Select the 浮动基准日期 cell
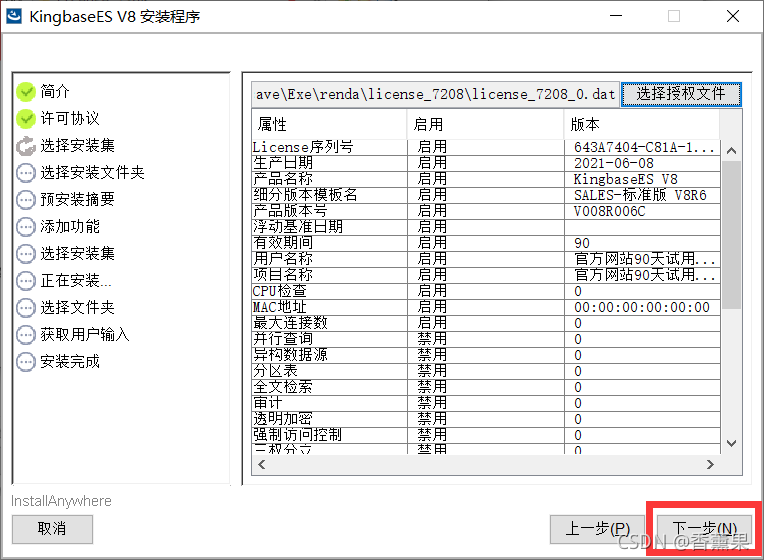This screenshot has height=560, width=764. click(x=329, y=227)
